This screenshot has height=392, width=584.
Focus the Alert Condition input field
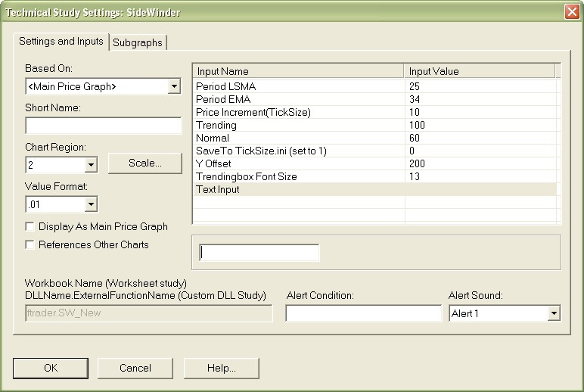pyautogui.click(x=363, y=313)
